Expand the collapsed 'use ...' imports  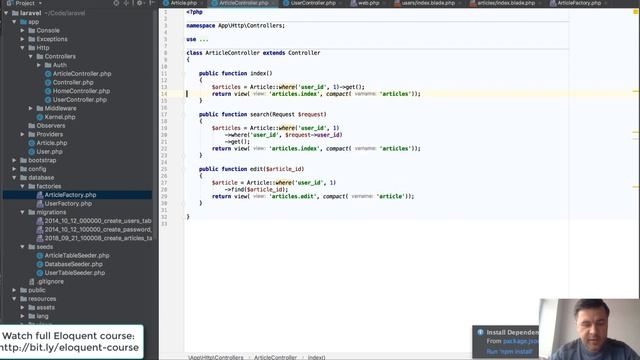point(203,39)
